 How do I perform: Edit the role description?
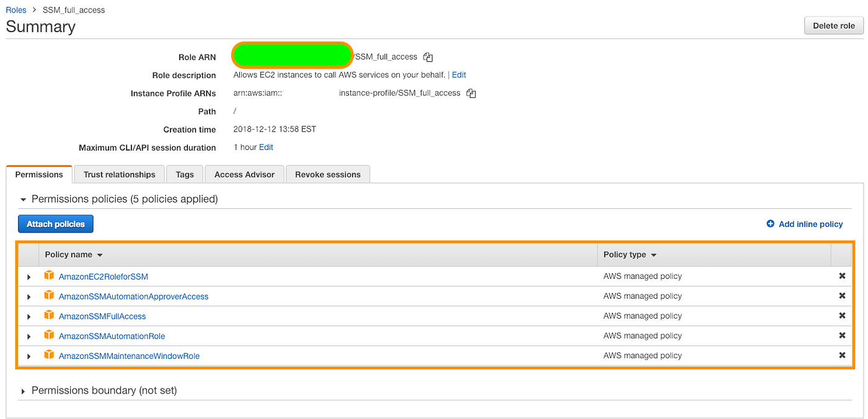459,75
